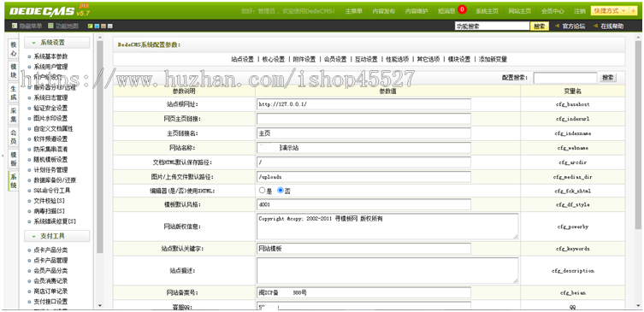
Task: Click the sidebar menu scroll-down arrow
Action: 100,305
